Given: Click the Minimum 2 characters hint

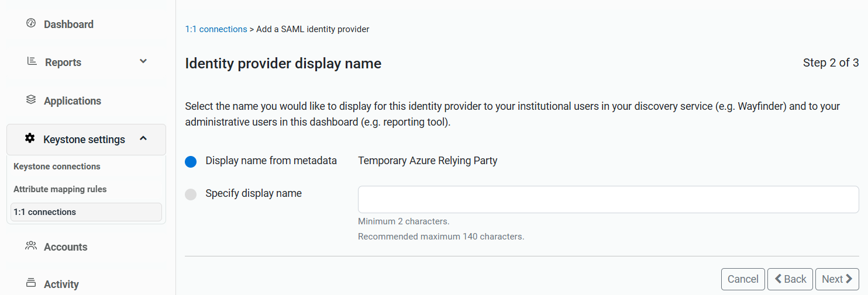Looking at the screenshot, I should pos(404,221).
